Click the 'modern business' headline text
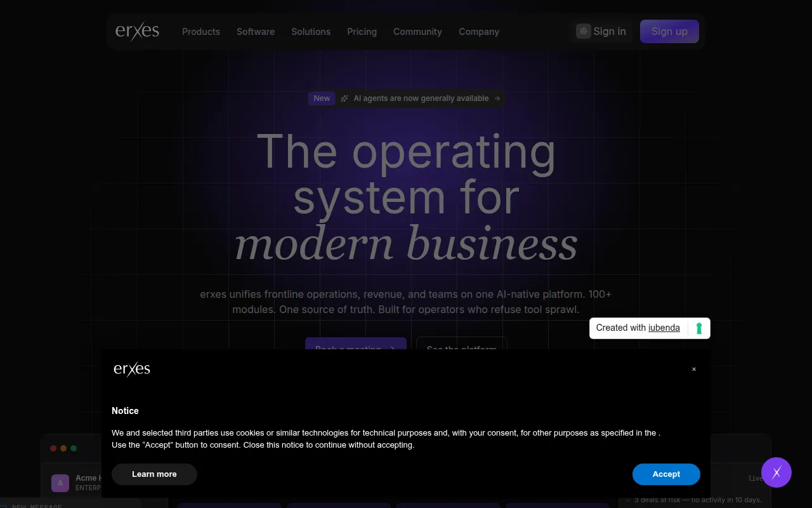The height and width of the screenshot is (508, 812). [406, 244]
